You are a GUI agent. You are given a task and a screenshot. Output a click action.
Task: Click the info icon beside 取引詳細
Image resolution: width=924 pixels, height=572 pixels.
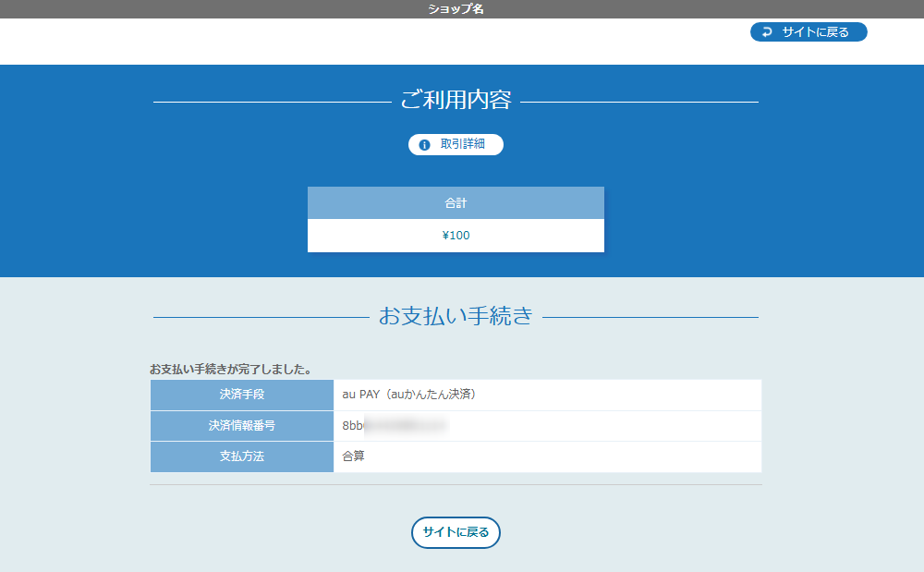(x=423, y=144)
